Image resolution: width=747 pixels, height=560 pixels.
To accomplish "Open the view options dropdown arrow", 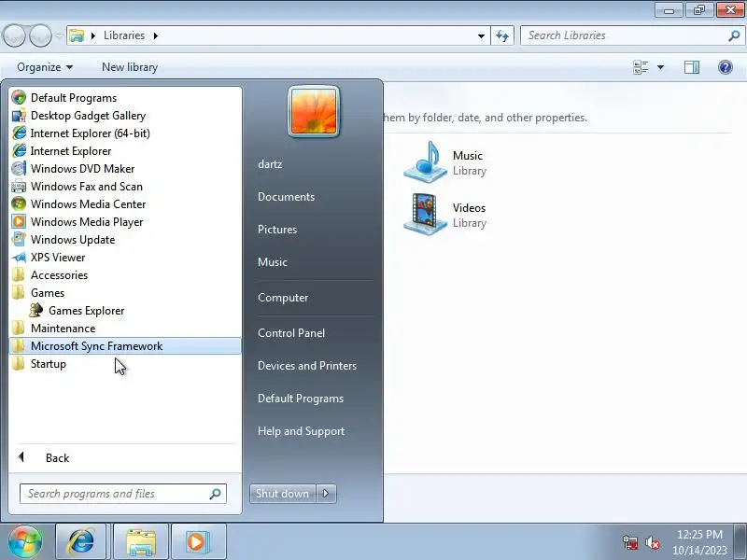I will pyautogui.click(x=660, y=67).
